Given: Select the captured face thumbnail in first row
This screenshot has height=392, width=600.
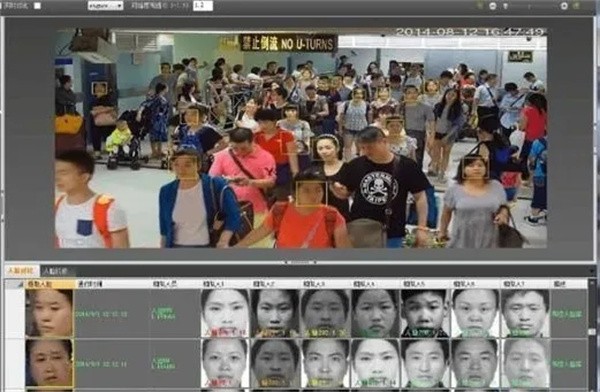Looking at the screenshot, I should 49,313.
